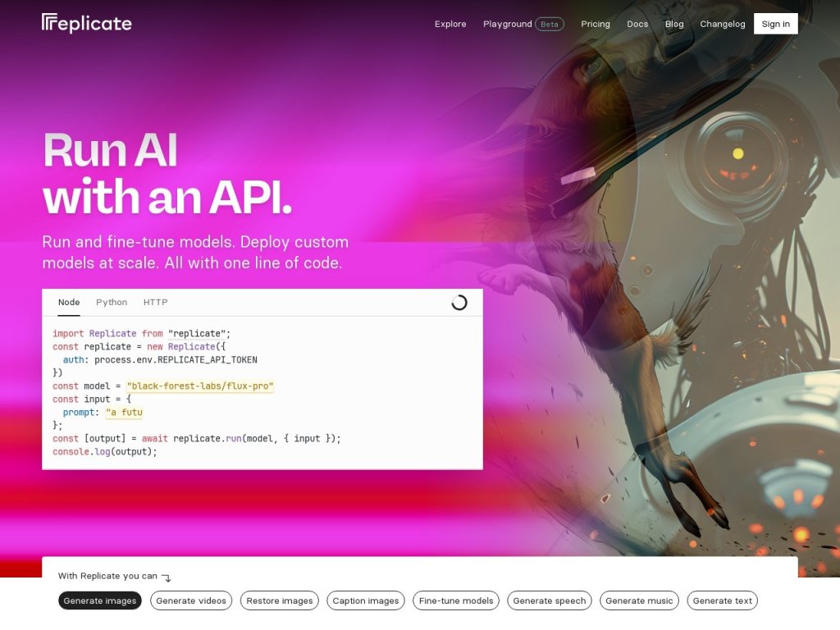840x630 pixels.
Task: Choose the Caption images option
Action: [x=366, y=600]
